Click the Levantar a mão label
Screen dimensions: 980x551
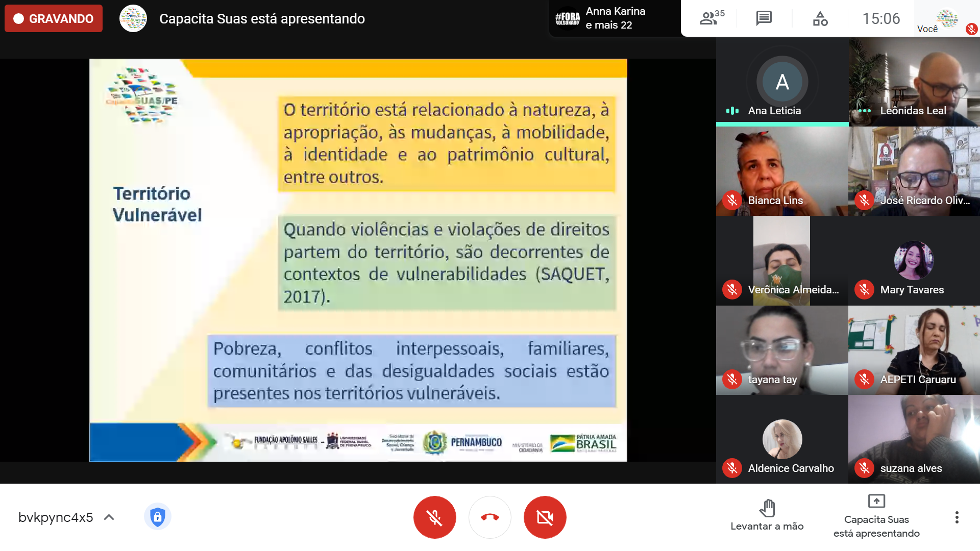pos(767,526)
